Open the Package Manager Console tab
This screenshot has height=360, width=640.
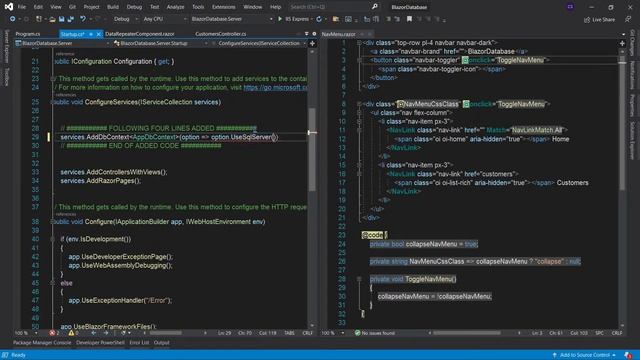tap(42, 343)
